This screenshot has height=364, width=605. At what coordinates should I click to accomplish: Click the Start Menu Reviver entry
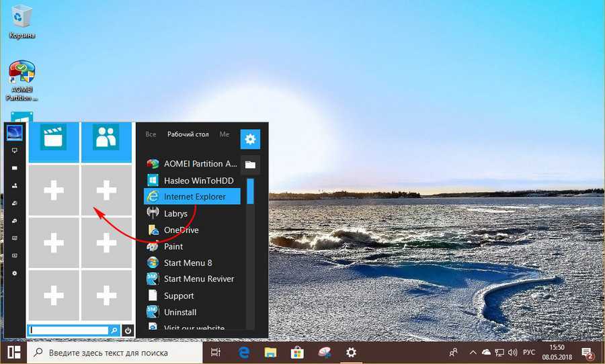click(x=198, y=279)
